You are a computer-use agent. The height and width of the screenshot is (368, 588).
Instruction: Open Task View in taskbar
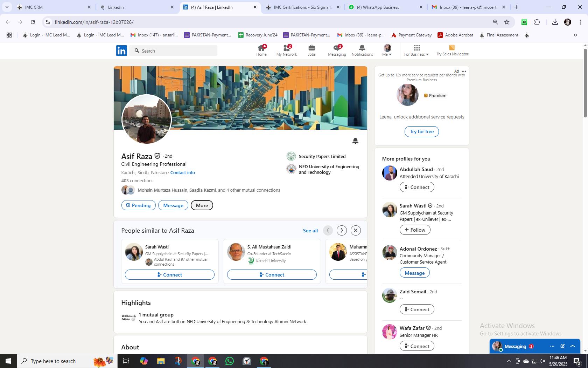tap(126, 361)
